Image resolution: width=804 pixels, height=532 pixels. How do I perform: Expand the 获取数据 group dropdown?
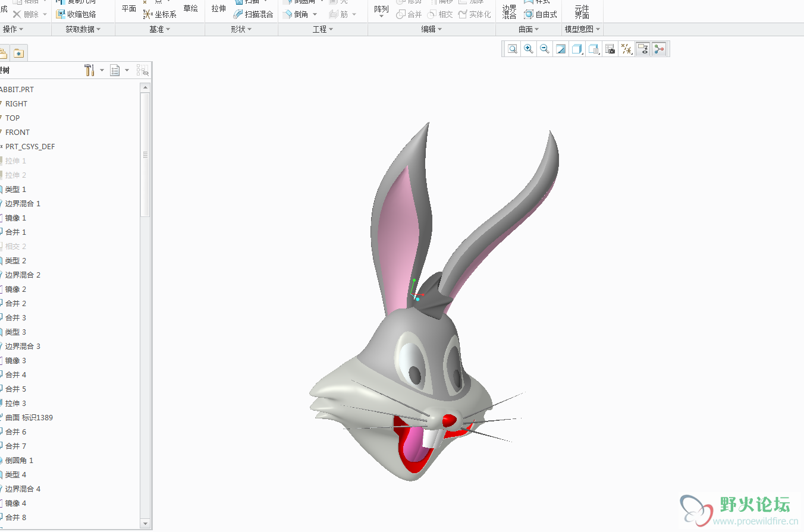point(83,29)
